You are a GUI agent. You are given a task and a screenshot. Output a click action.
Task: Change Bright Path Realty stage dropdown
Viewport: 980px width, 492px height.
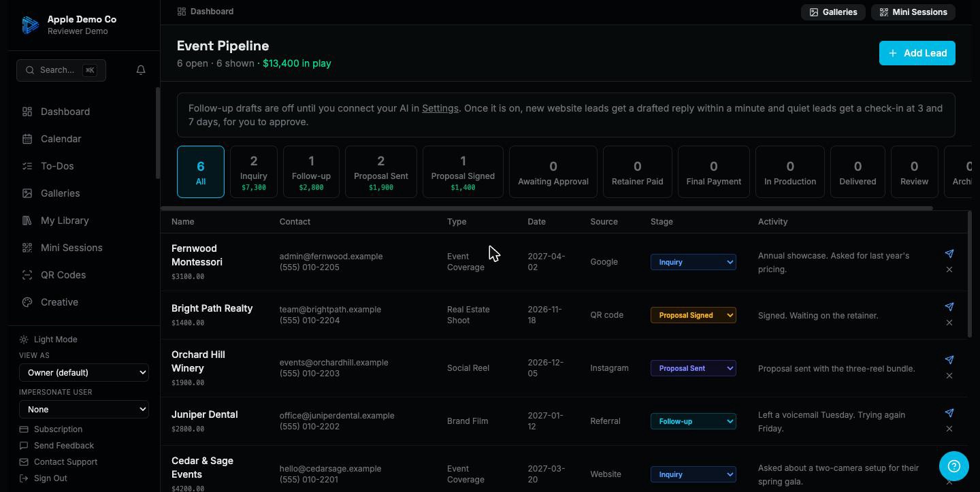click(693, 315)
